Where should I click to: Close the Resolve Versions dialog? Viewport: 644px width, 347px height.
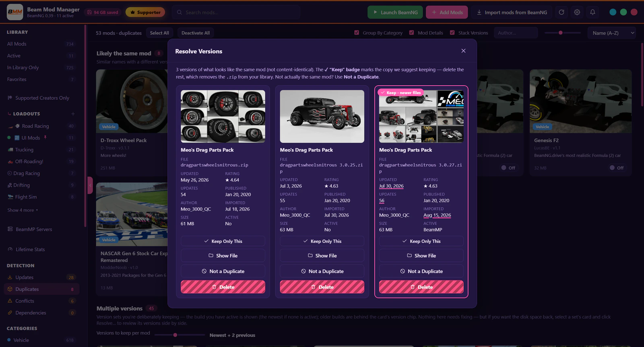tap(463, 51)
